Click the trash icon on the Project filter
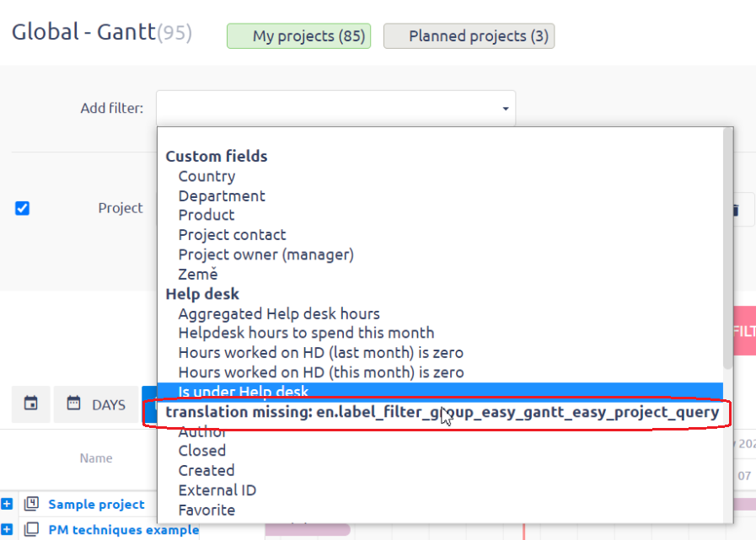Image resolution: width=756 pixels, height=540 pixels. (737, 209)
